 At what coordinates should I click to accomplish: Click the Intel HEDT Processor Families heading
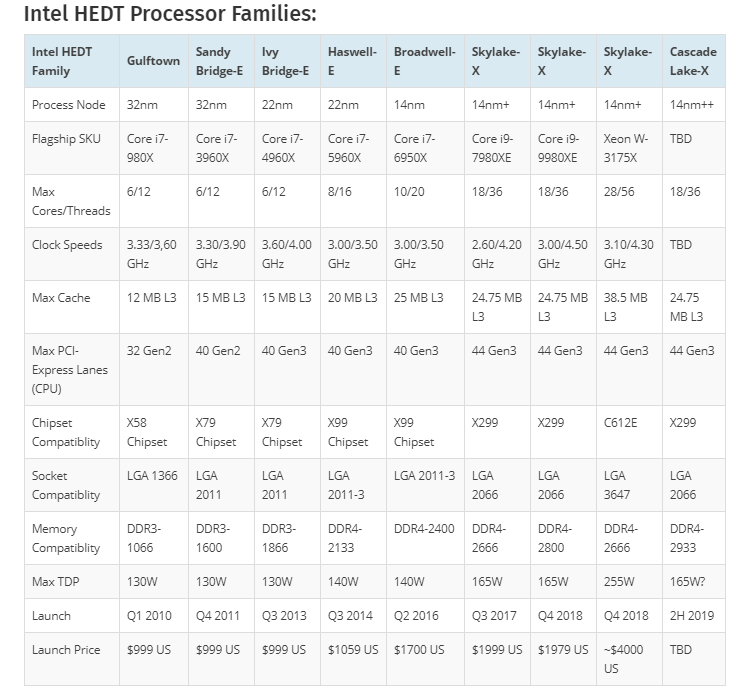[170, 14]
